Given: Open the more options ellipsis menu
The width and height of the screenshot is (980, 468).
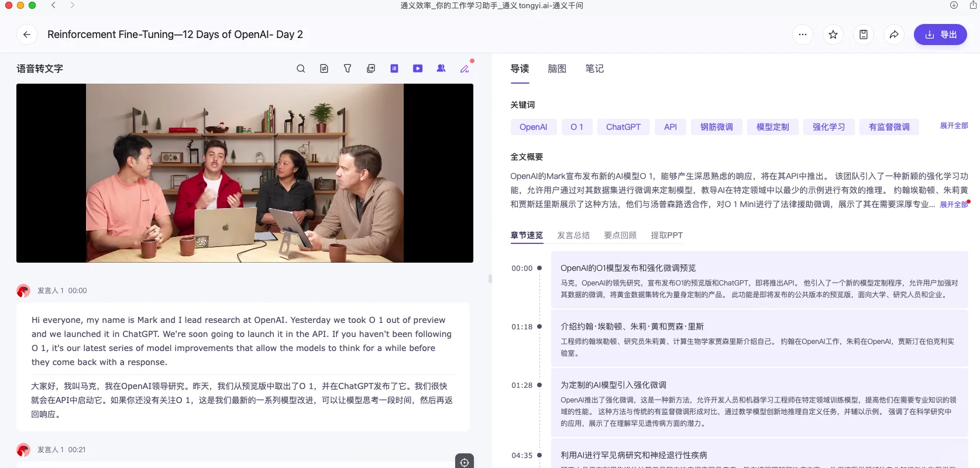Looking at the screenshot, I should coord(803,35).
